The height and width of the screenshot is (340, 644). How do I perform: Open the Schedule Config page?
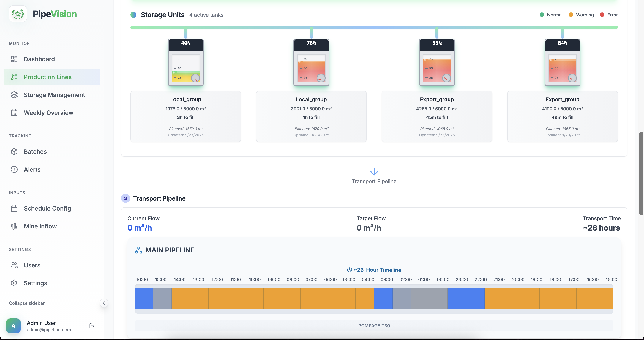pos(47,208)
